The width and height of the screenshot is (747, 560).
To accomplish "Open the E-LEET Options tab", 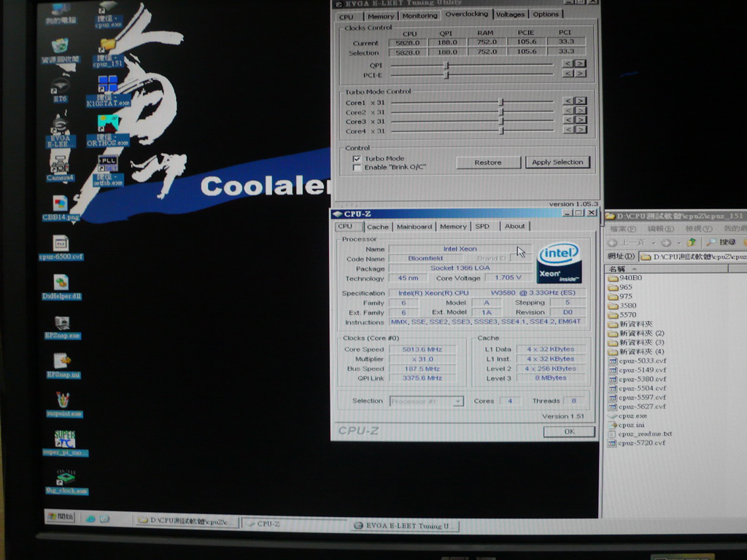I will pos(546,15).
